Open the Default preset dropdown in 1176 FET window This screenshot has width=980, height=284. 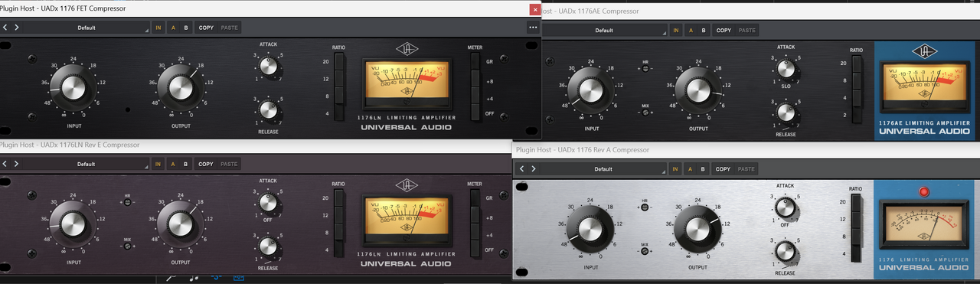click(86, 28)
